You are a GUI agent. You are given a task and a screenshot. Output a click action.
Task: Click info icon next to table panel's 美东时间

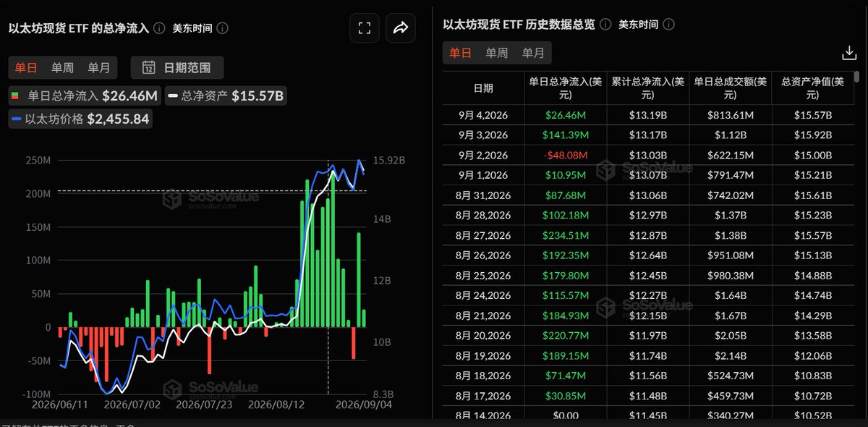(x=669, y=25)
